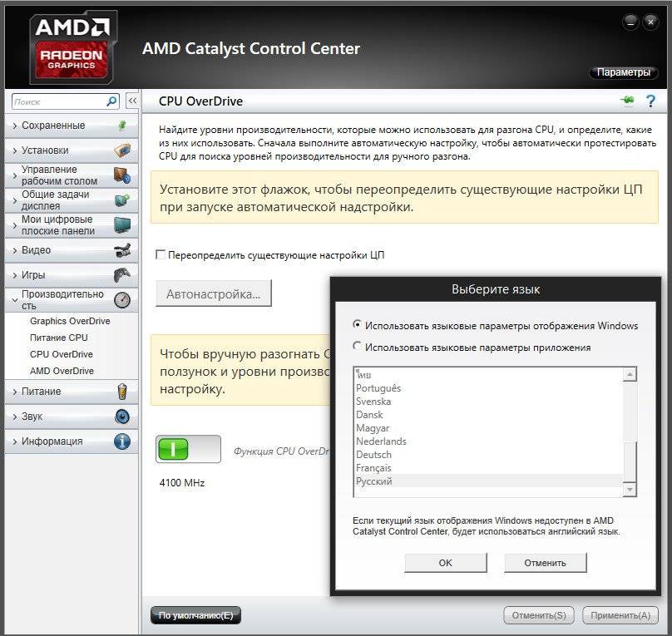Enable Переопределить существующие настройки ЦП checkbox
Image resolution: width=672 pixels, height=636 pixels.
(161, 255)
